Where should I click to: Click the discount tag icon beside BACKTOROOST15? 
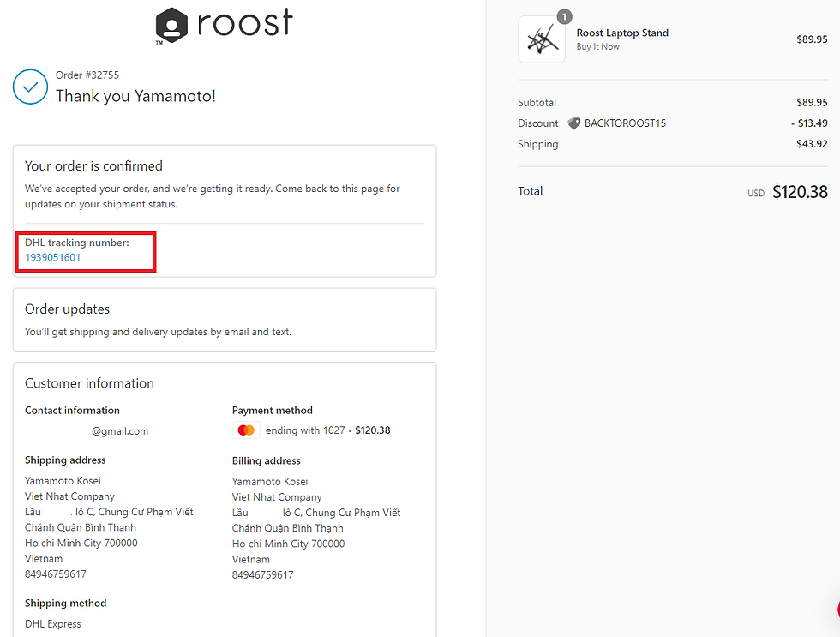pos(573,123)
